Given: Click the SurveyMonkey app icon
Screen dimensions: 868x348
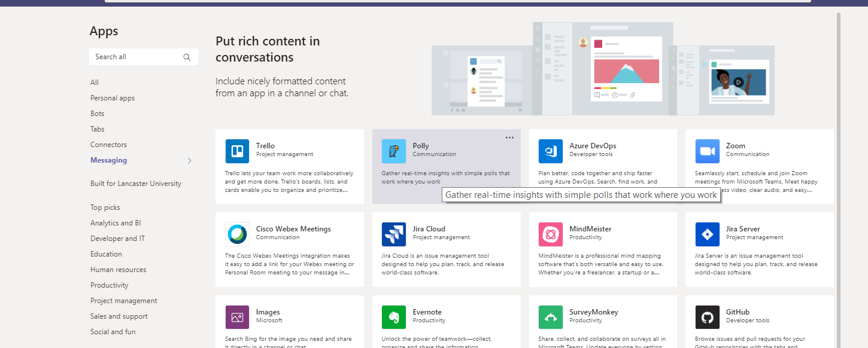Looking at the screenshot, I should (x=551, y=318).
